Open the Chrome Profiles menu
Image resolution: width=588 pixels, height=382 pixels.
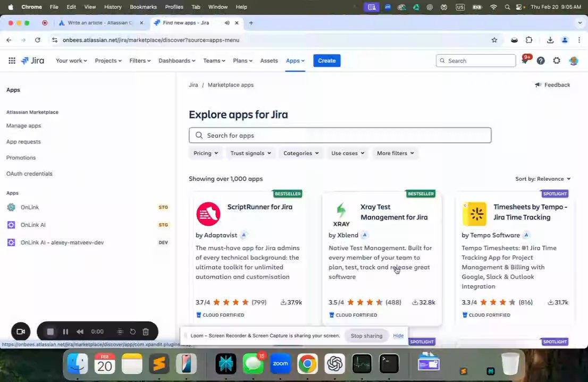click(x=174, y=7)
